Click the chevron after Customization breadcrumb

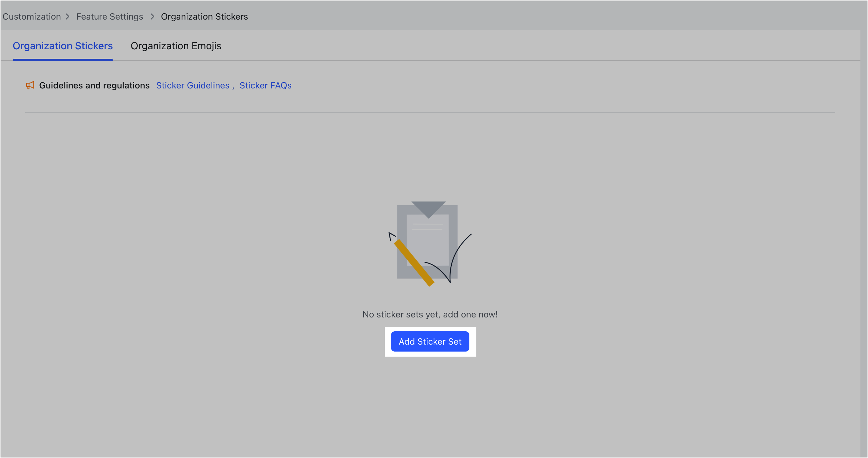[x=68, y=16]
